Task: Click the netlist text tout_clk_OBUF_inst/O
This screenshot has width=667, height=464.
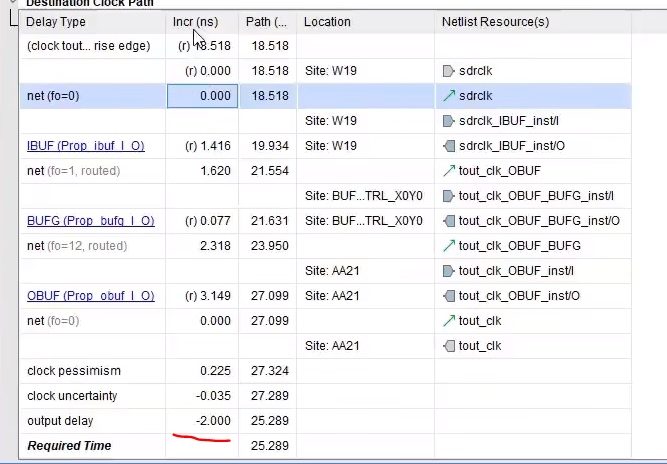Action: [519, 296]
